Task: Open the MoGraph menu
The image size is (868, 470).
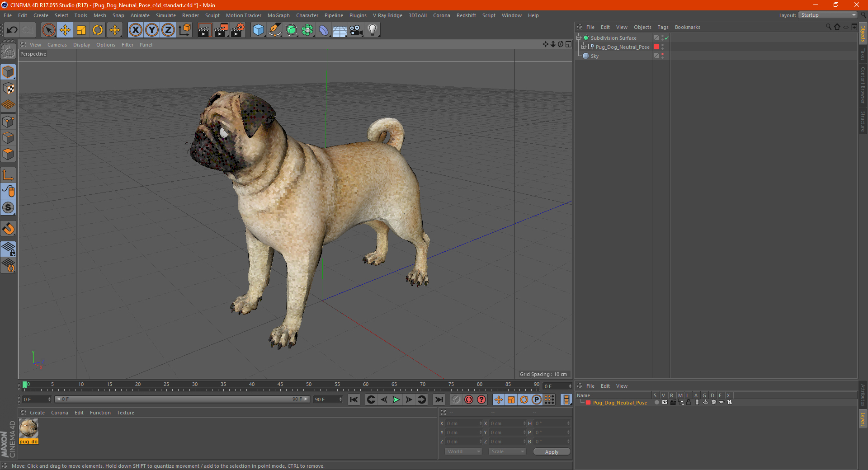Action: 278,15
